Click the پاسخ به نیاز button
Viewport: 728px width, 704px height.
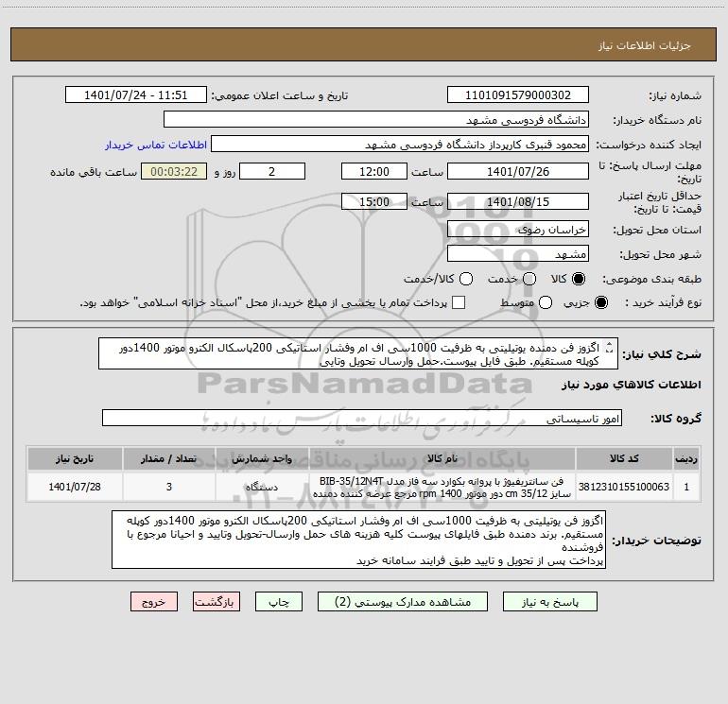pos(550,602)
